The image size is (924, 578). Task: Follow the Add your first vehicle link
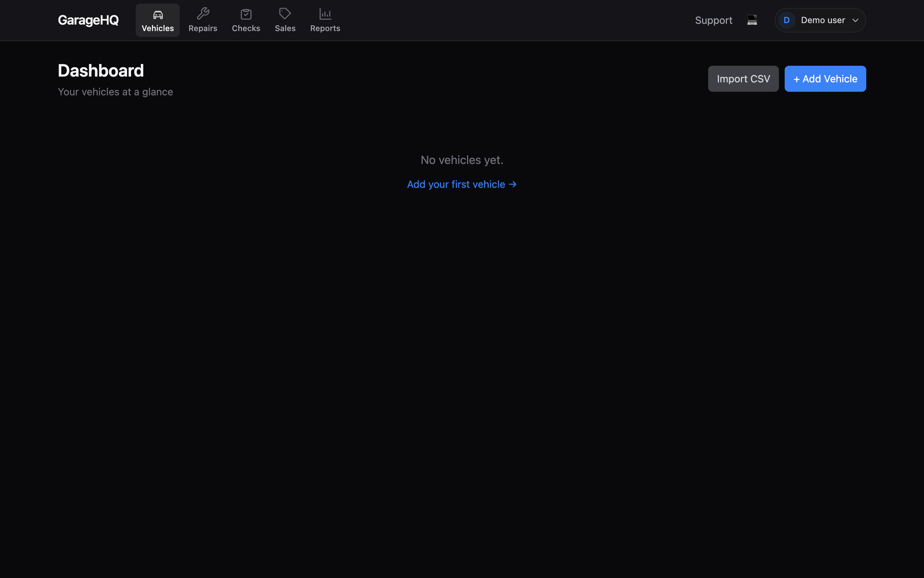click(462, 184)
